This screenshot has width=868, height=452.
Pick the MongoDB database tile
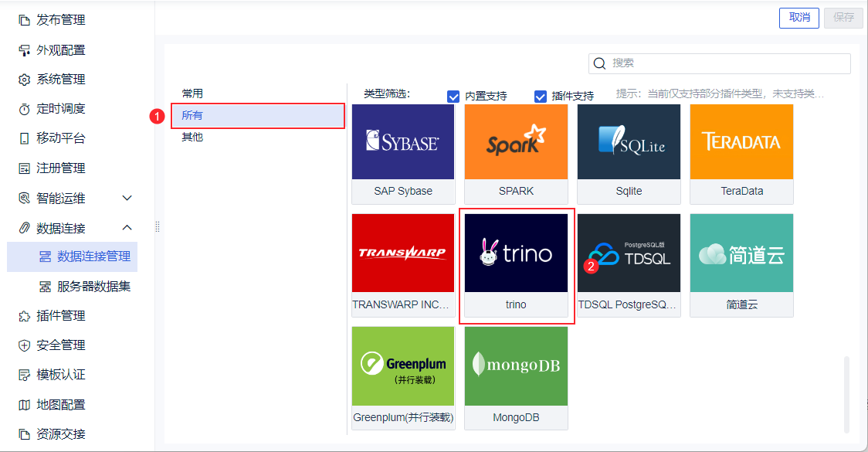point(516,378)
